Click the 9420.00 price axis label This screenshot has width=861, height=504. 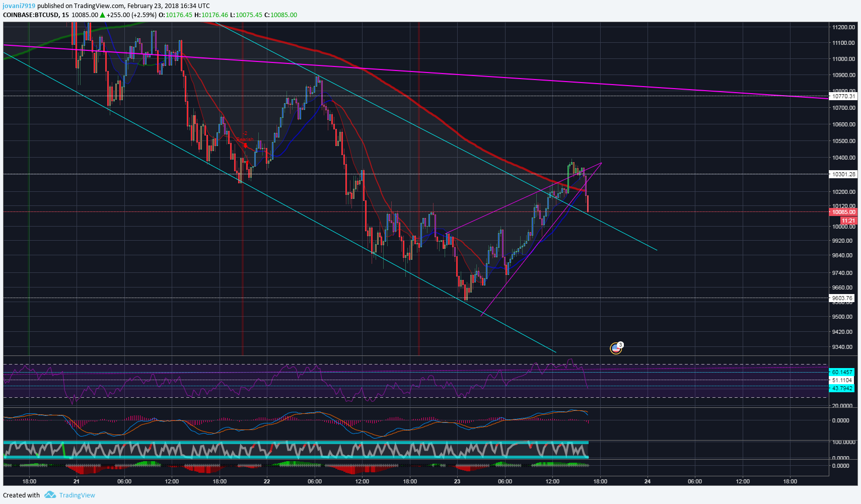[x=842, y=332]
